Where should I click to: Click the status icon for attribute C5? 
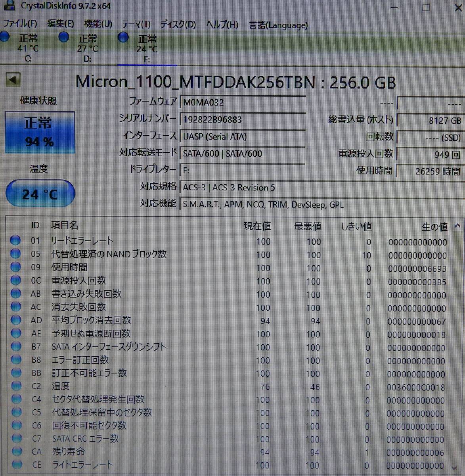(x=17, y=412)
